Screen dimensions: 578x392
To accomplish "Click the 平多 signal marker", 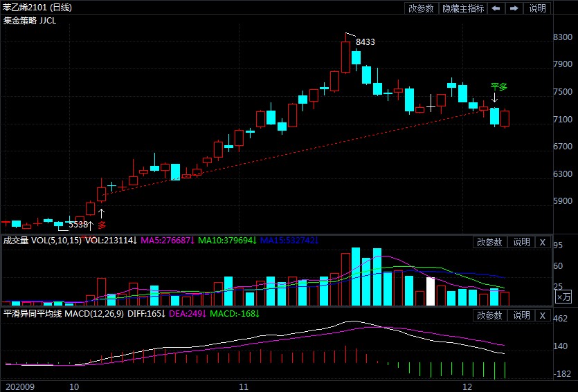I will 499,87.
